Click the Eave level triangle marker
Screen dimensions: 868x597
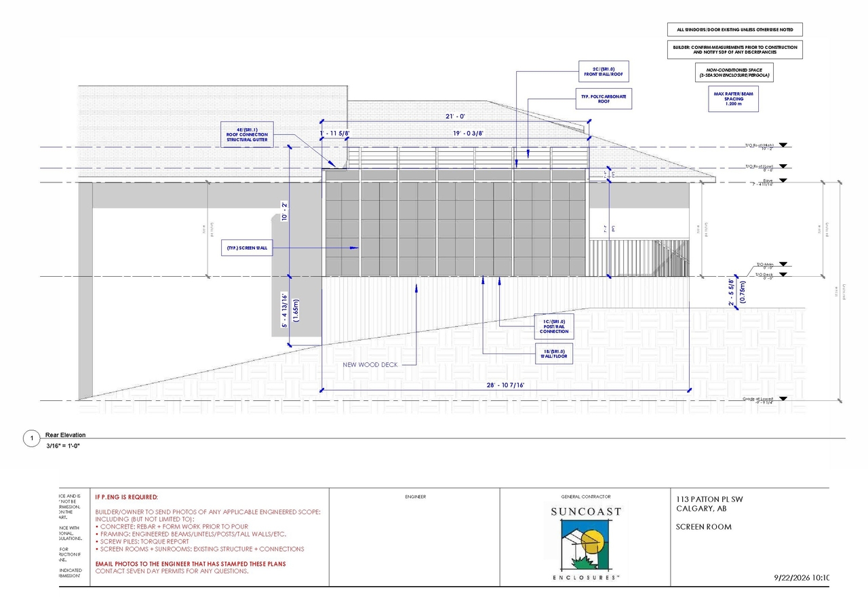point(783,180)
